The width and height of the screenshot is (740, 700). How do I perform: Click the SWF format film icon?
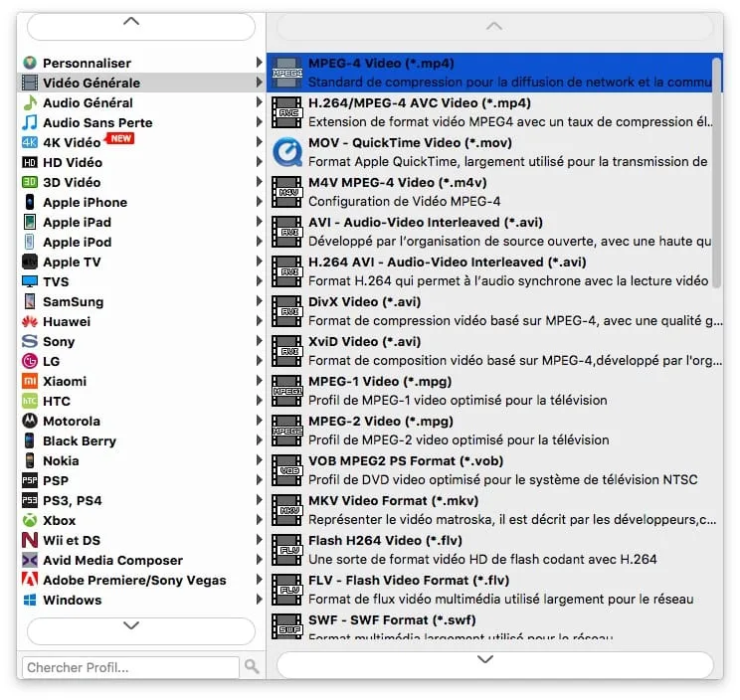pos(287,626)
